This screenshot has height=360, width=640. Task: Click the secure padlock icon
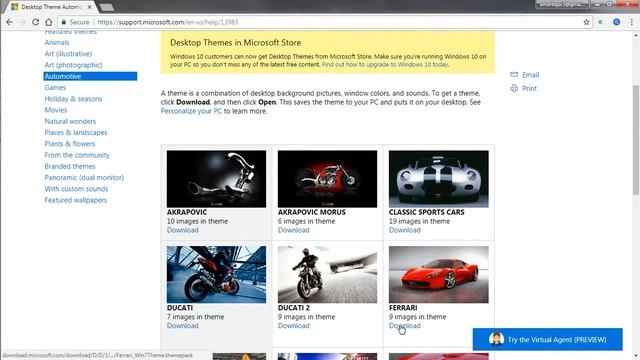pos(64,22)
